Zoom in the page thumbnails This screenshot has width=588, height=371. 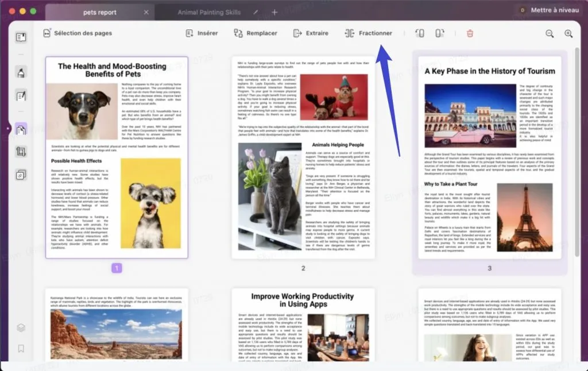click(x=568, y=34)
